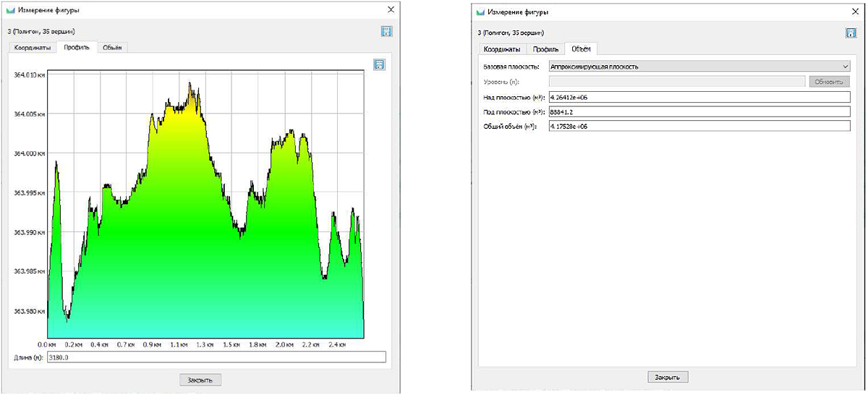
Task: Click the Длина (м) field showing 3180.0
Action: 216,357
